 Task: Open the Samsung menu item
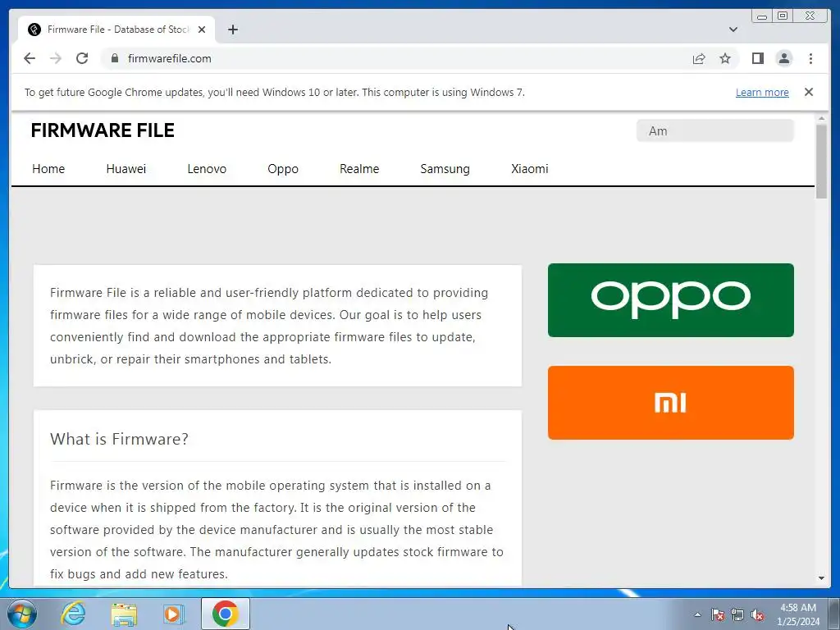click(x=445, y=169)
